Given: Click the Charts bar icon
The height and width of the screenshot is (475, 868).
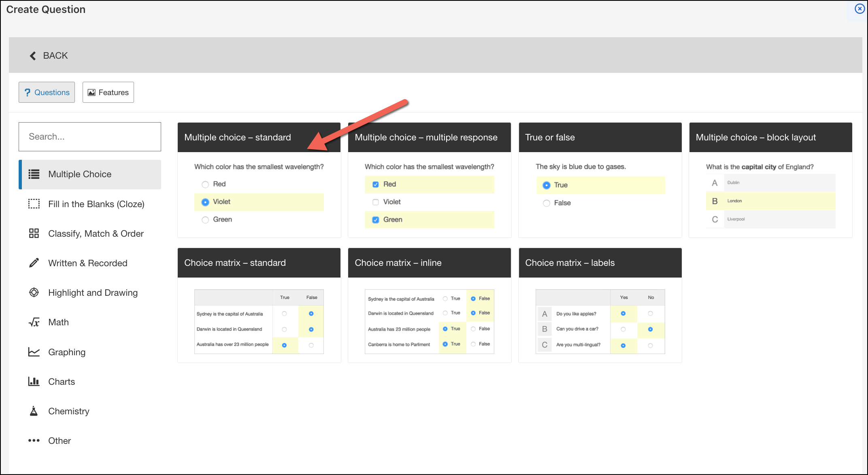Looking at the screenshot, I should click(34, 381).
